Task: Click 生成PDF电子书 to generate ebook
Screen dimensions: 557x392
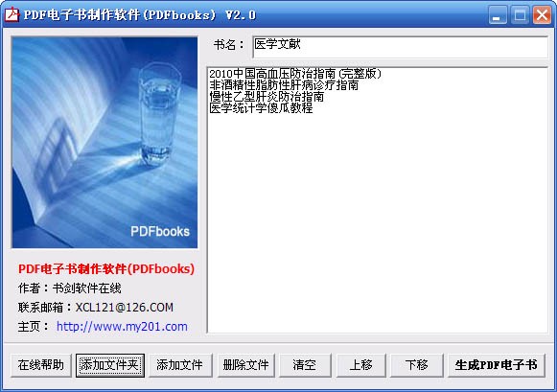Action: coord(497,365)
